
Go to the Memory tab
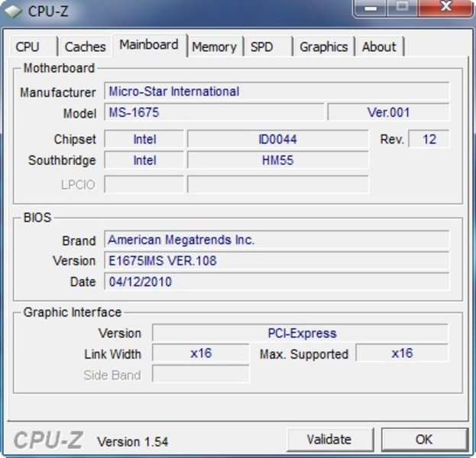215,47
